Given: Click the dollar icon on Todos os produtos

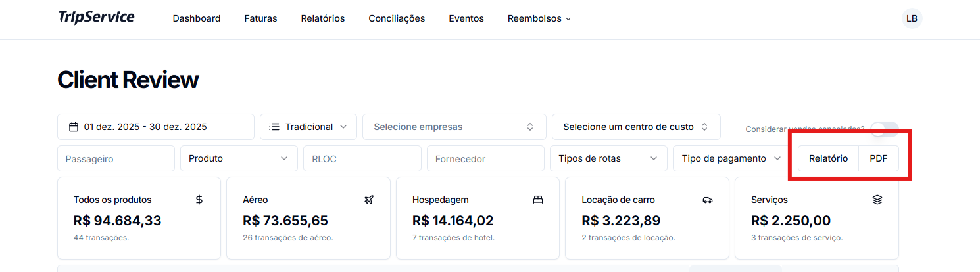Looking at the screenshot, I should click(199, 200).
